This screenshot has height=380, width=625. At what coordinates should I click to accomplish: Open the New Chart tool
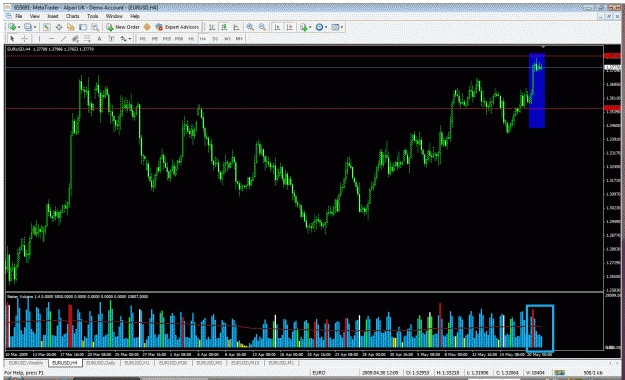[x=12, y=27]
